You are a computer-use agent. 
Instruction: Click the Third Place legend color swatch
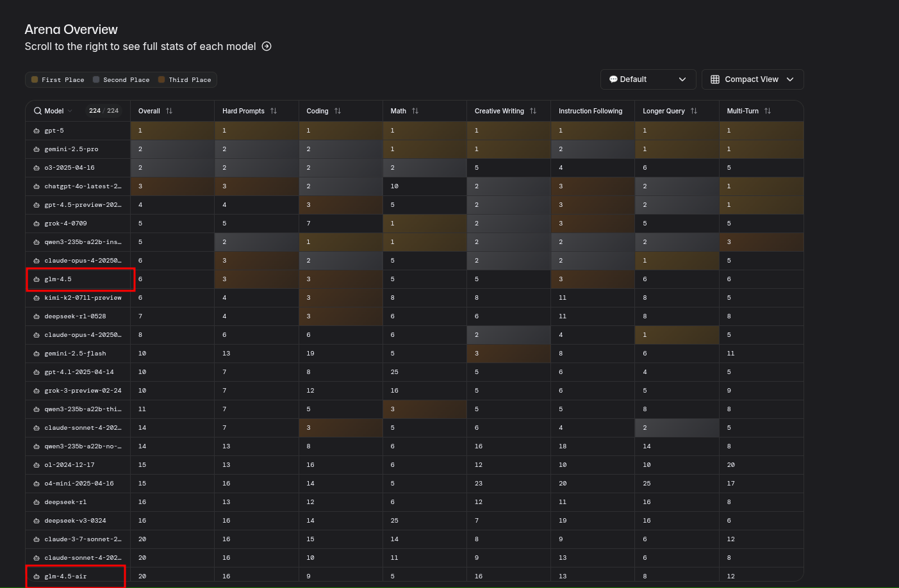point(161,79)
